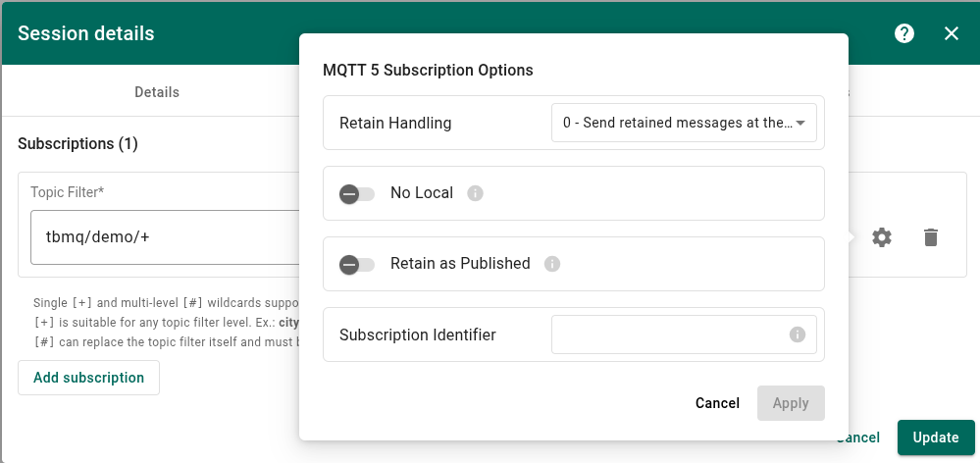Focus the Subscription Identifier input field
The image size is (980, 463).
tap(669, 334)
